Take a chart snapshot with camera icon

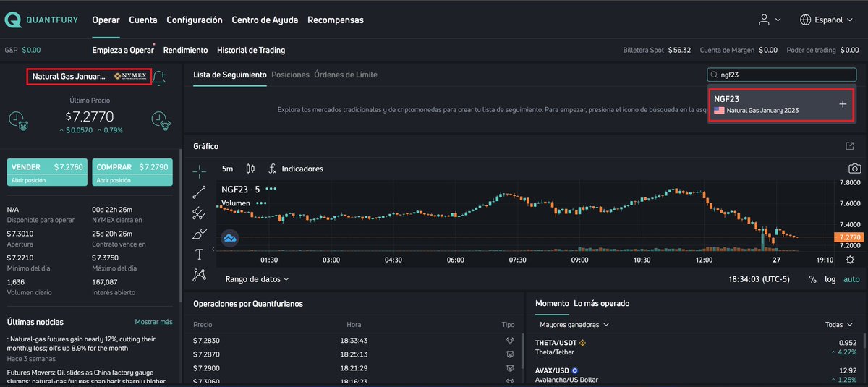[x=855, y=169]
